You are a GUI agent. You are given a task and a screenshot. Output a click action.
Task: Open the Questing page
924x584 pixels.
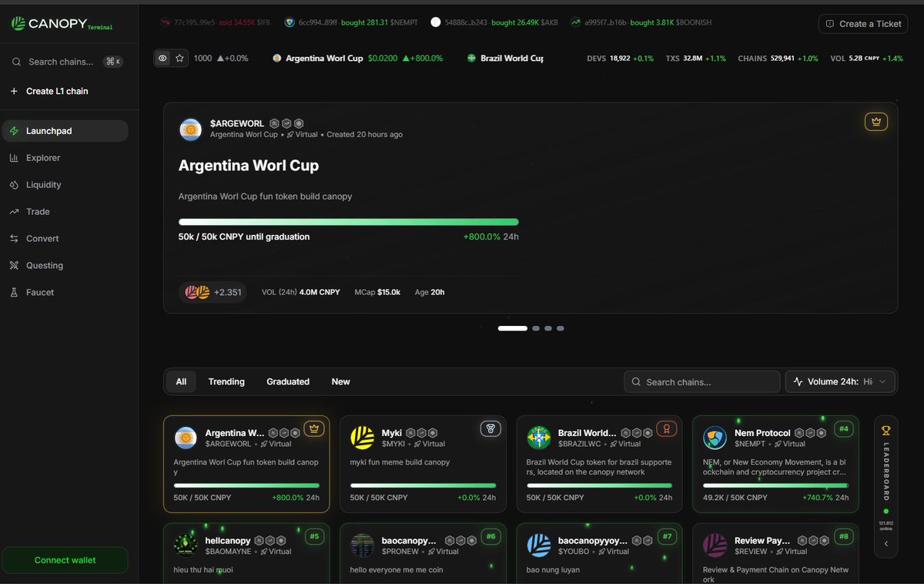click(65, 266)
